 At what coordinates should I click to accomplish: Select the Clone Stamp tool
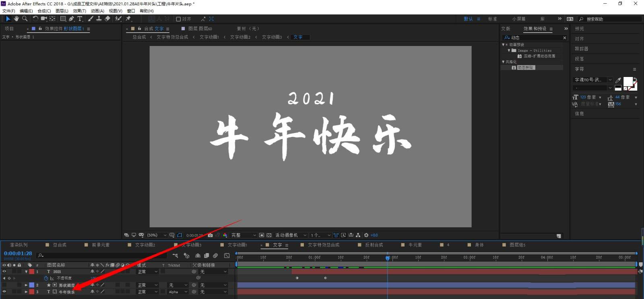[x=99, y=19]
